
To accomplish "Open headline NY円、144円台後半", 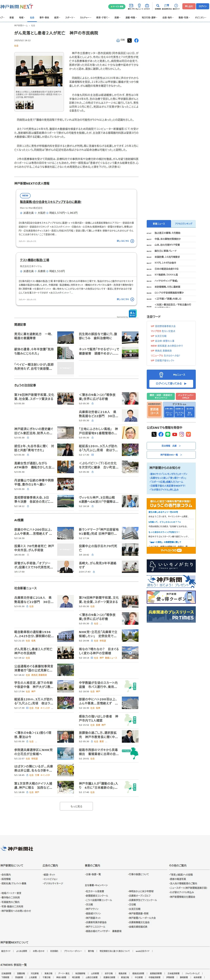I will click(165, 263).
